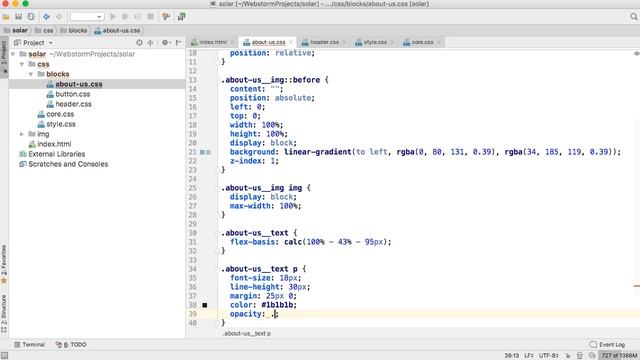Click the Project Structure toolbar icon
The height and width of the screenshot is (360, 640).
[181, 17]
